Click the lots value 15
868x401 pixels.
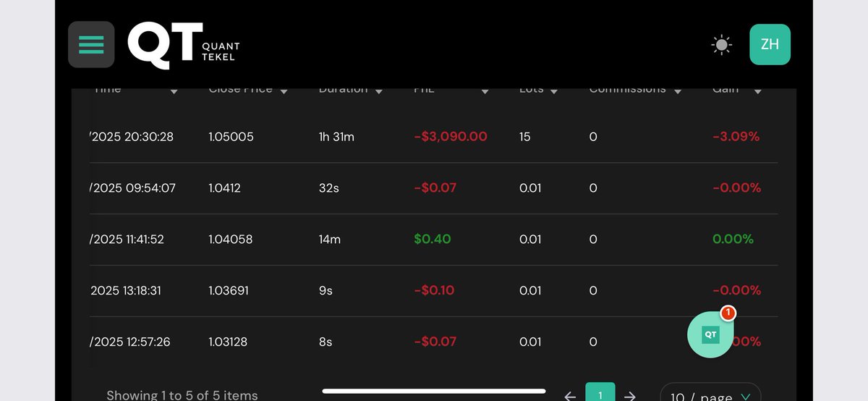point(525,136)
